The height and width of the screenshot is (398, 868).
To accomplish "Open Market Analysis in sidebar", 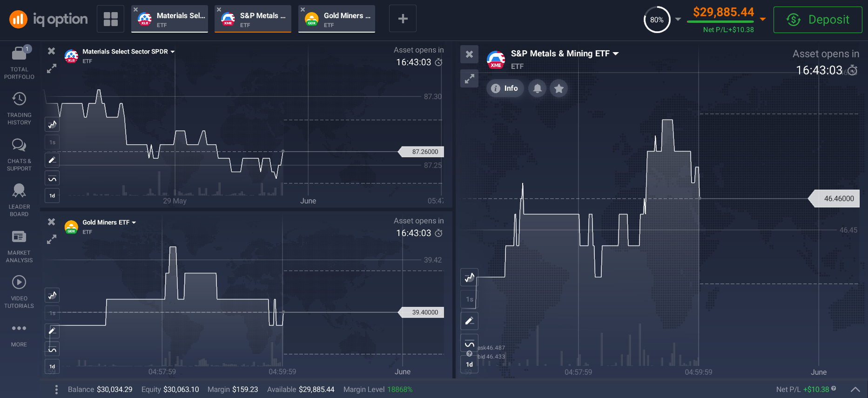I will pos(19,246).
